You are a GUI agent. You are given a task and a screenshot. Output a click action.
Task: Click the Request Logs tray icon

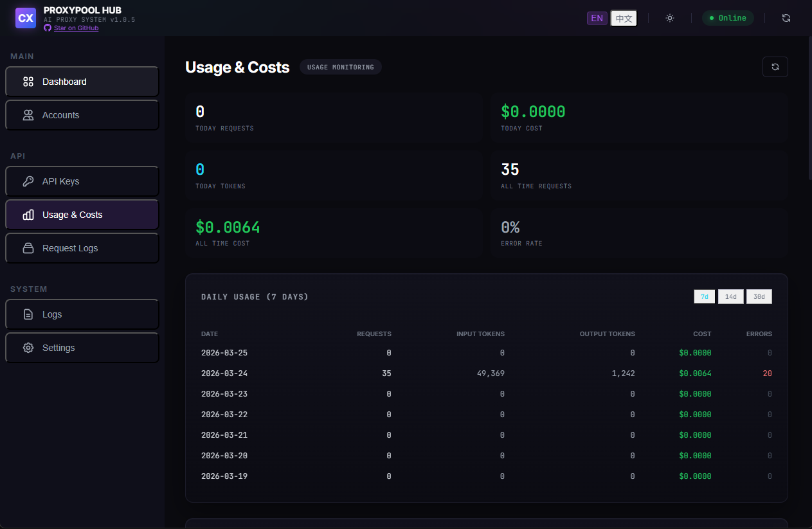click(x=28, y=248)
